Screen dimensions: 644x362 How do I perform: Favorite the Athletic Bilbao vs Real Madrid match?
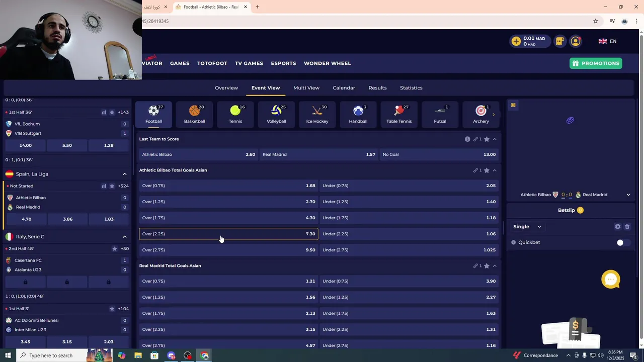click(112, 186)
